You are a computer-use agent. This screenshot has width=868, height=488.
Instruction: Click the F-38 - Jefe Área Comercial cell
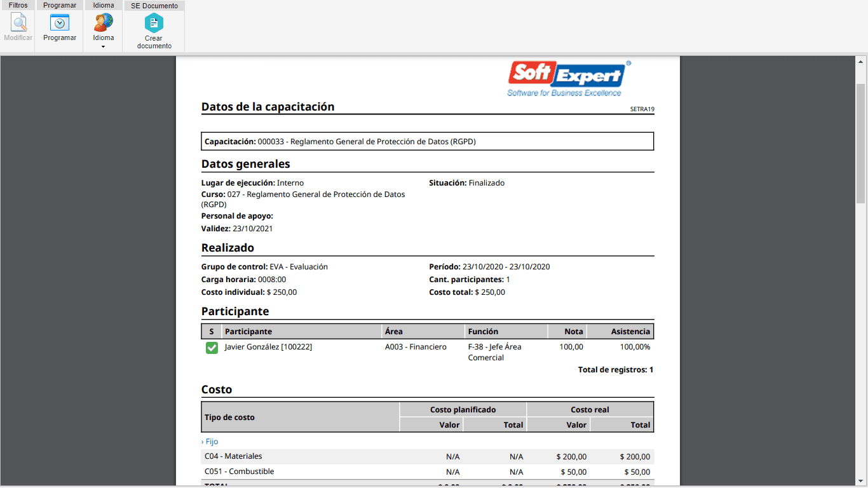(x=495, y=353)
